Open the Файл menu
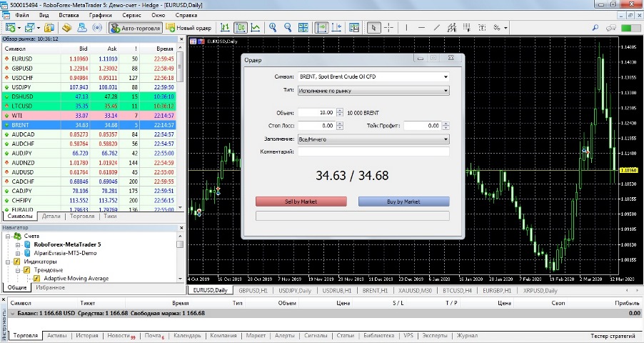Image resolution: width=644 pixels, height=343 pixels. pyautogui.click(x=21, y=15)
